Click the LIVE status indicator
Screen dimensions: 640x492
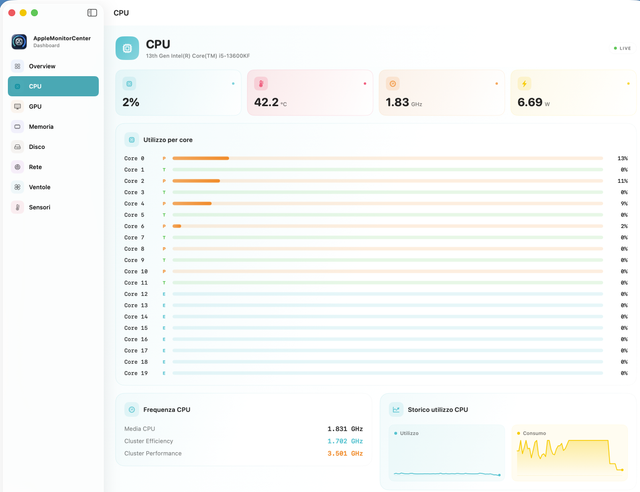[x=622, y=48]
